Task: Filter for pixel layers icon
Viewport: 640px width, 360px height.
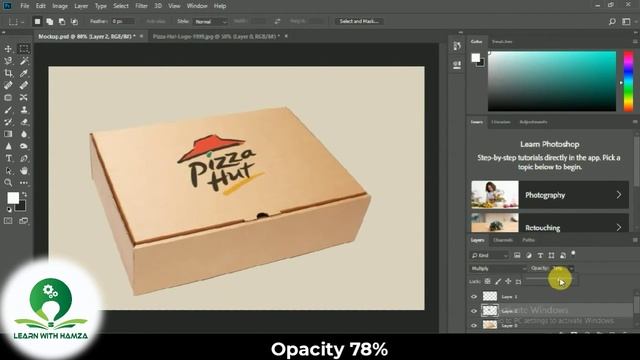Action: click(x=517, y=256)
